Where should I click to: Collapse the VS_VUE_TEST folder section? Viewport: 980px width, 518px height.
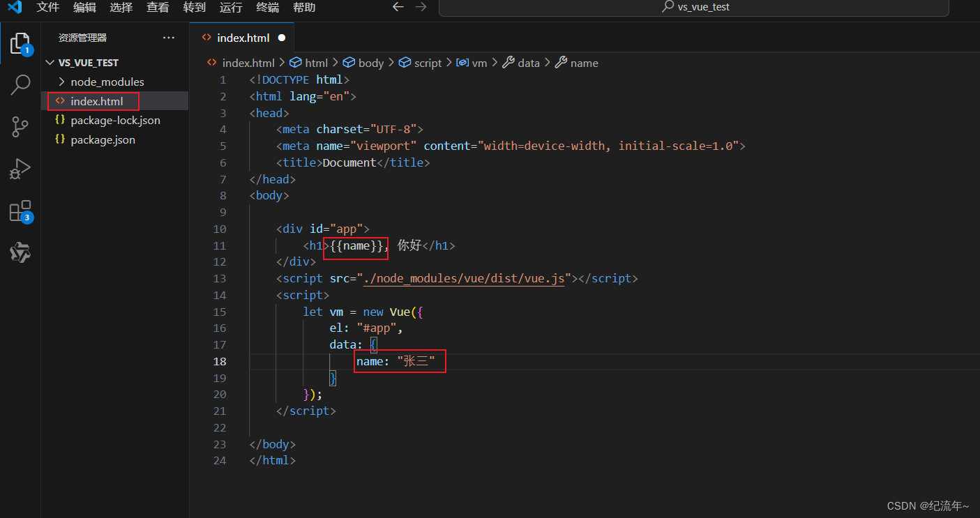[x=50, y=62]
